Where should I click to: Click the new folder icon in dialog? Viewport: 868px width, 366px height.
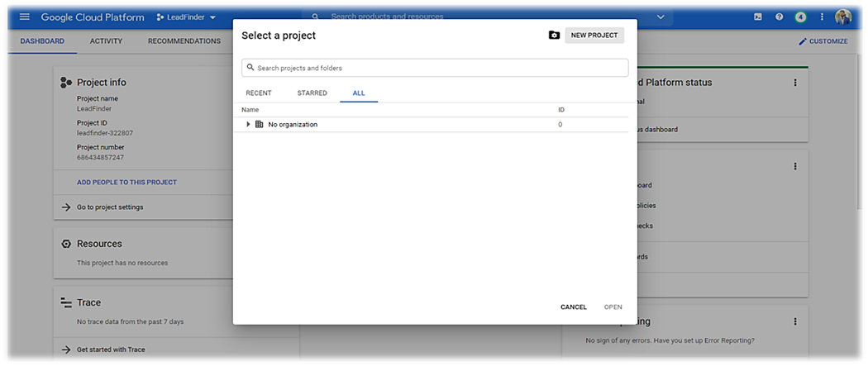554,36
